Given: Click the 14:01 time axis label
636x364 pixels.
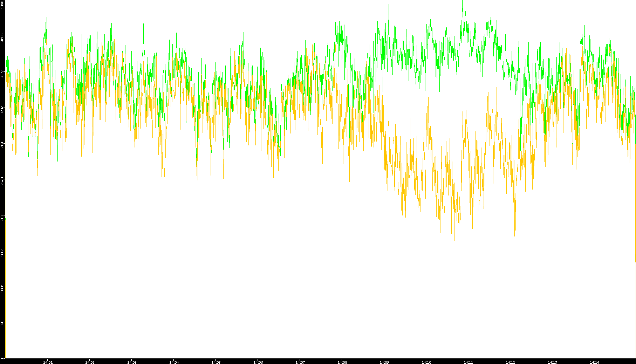Looking at the screenshot, I should pos(48,362).
